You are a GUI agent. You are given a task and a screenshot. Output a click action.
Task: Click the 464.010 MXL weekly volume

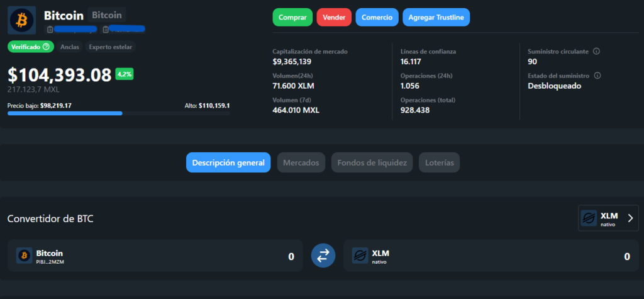point(296,110)
